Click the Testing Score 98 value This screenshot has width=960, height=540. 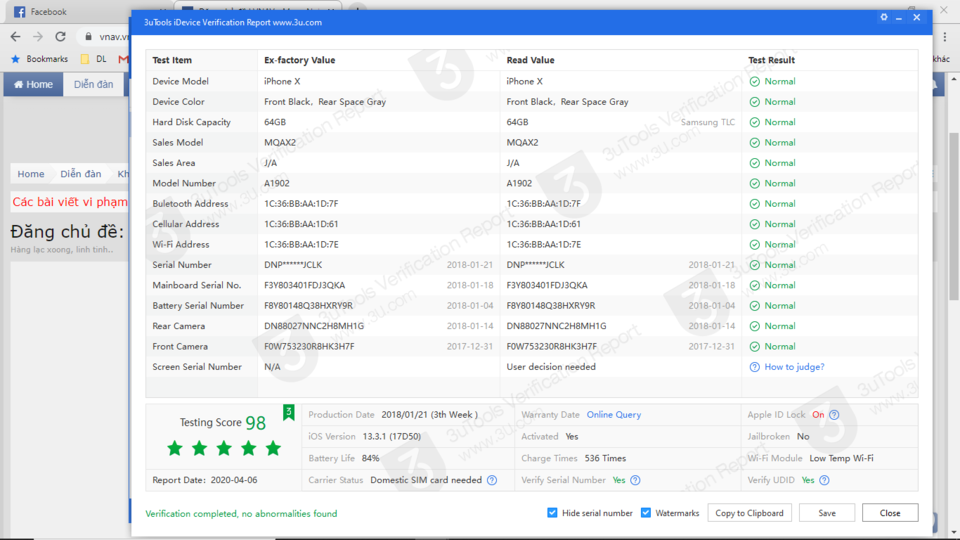255,422
